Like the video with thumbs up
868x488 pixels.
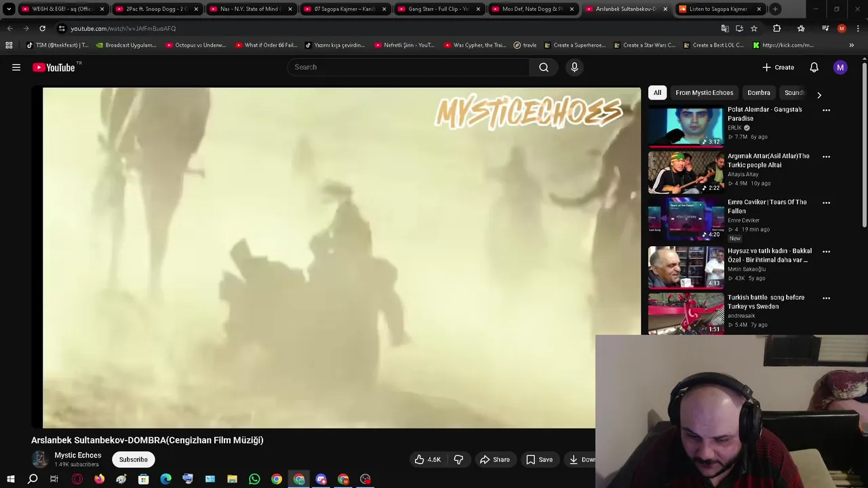pos(428,460)
